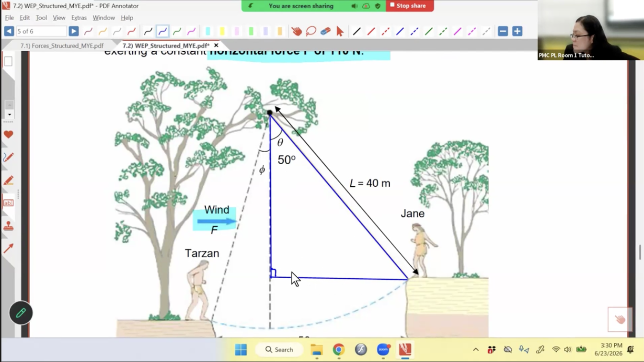This screenshot has height=362, width=644.
Task: Select the sidebar Stamp tool
Action: 8,226
